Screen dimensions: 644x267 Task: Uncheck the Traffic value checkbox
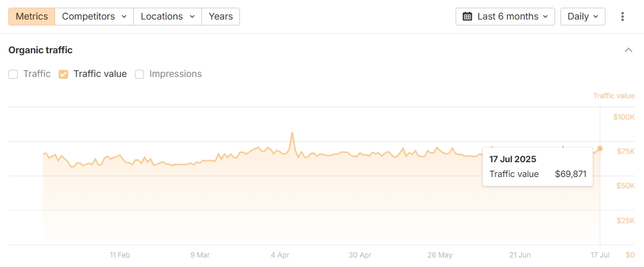click(x=63, y=75)
